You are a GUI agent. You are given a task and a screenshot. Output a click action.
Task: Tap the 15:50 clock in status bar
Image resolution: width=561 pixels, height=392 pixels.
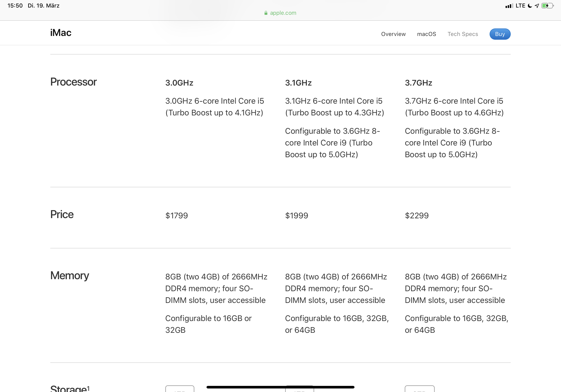coord(15,6)
